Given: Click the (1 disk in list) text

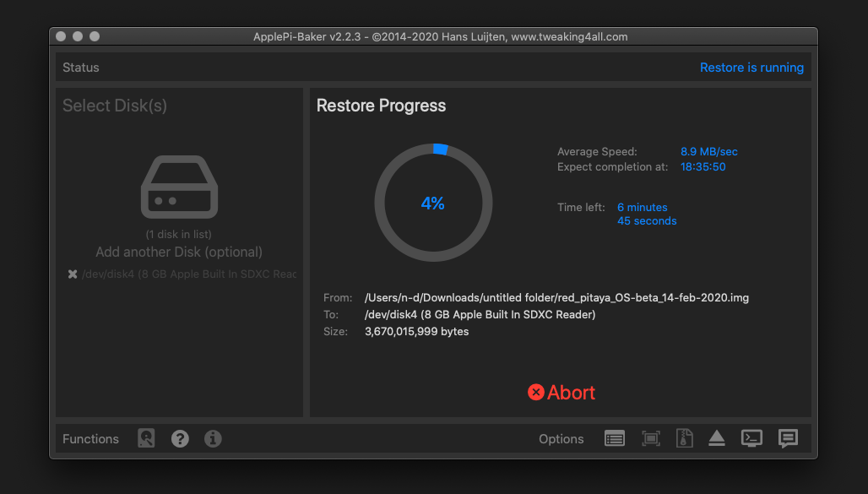Looking at the screenshot, I should tap(179, 234).
